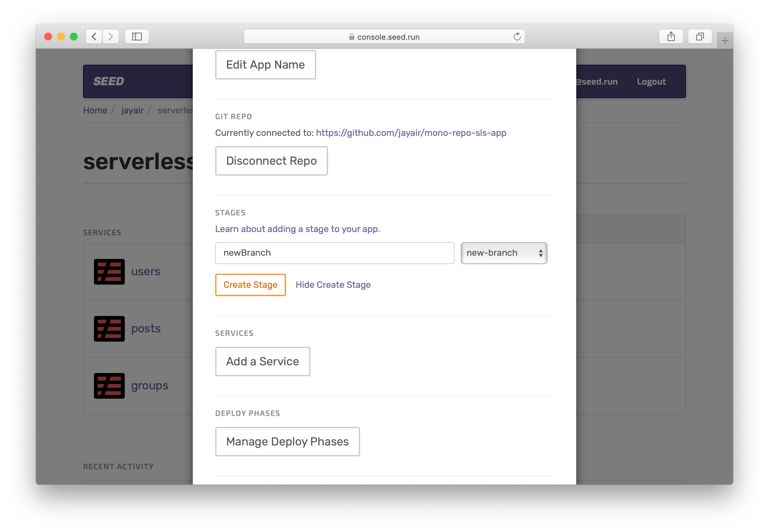Click Hide Create Stage link

tap(333, 285)
